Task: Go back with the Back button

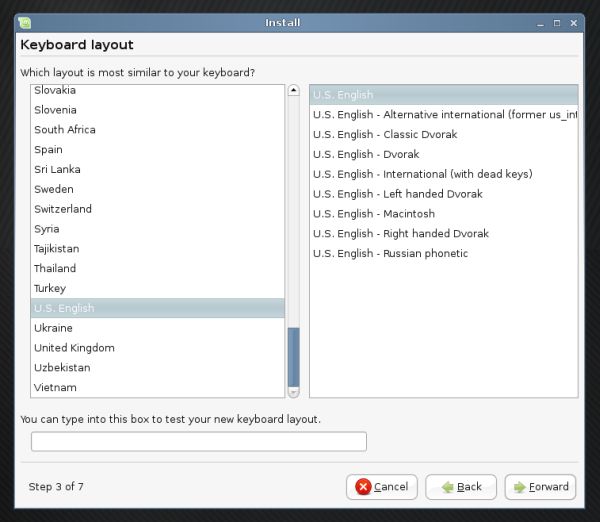Action: pyautogui.click(x=461, y=487)
